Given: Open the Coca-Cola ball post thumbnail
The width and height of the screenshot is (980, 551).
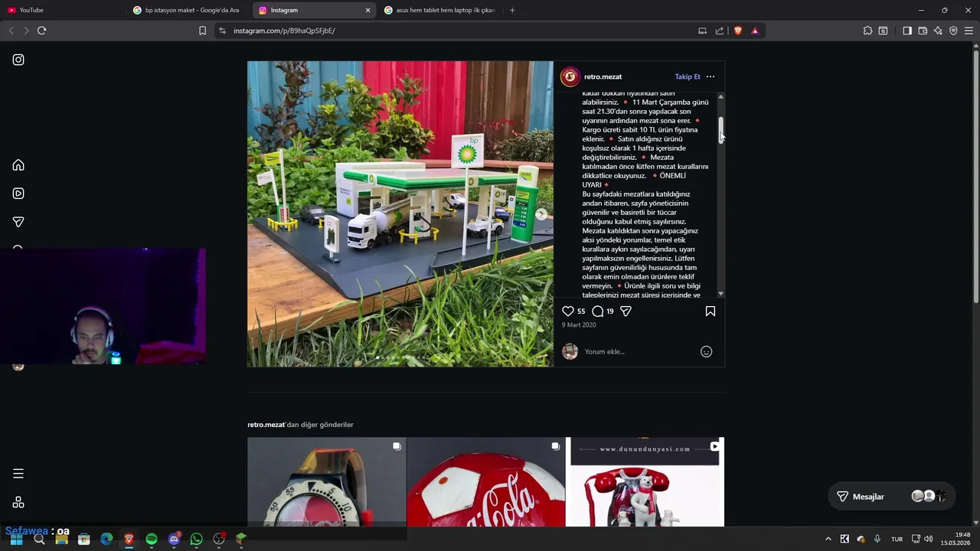Looking at the screenshot, I should point(485,482).
